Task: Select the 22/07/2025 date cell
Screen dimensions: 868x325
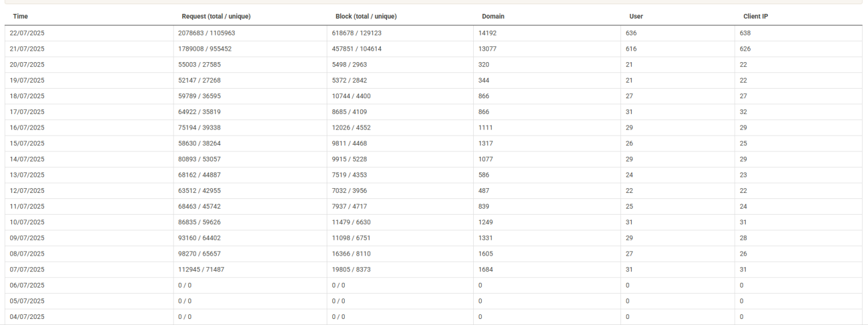Action: coord(27,33)
